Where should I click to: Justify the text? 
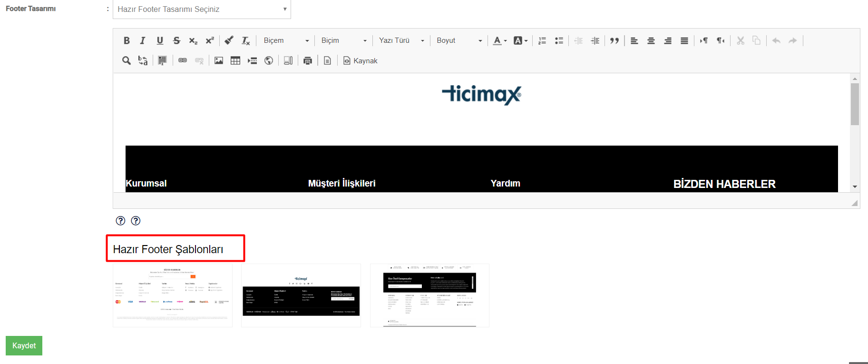(684, 40)
